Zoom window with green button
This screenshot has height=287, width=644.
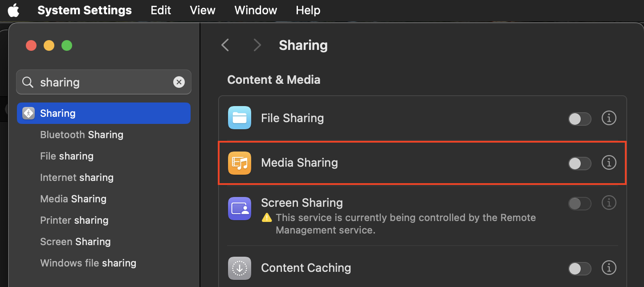[67, 45]
